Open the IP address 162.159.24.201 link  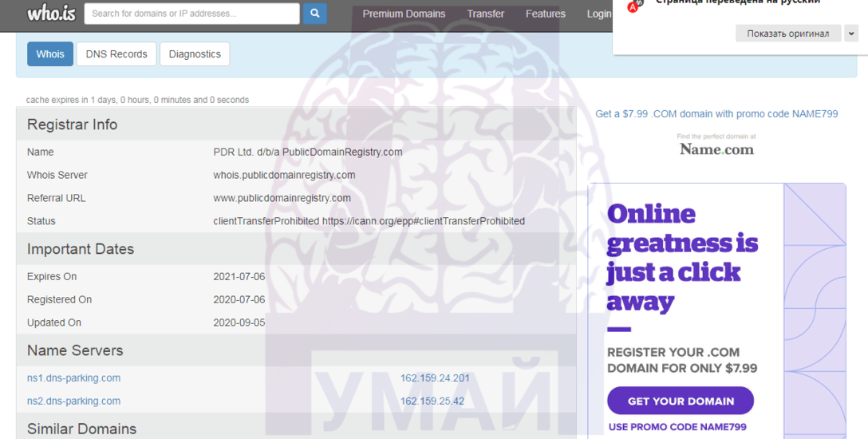pyautogui.click(x=435, y=378)
